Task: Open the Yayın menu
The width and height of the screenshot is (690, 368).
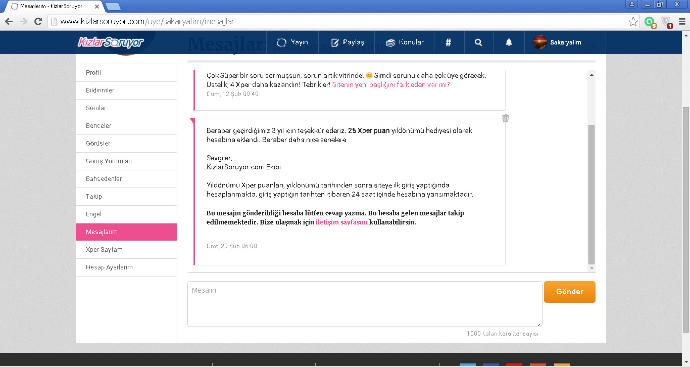Action: (292, 43)
